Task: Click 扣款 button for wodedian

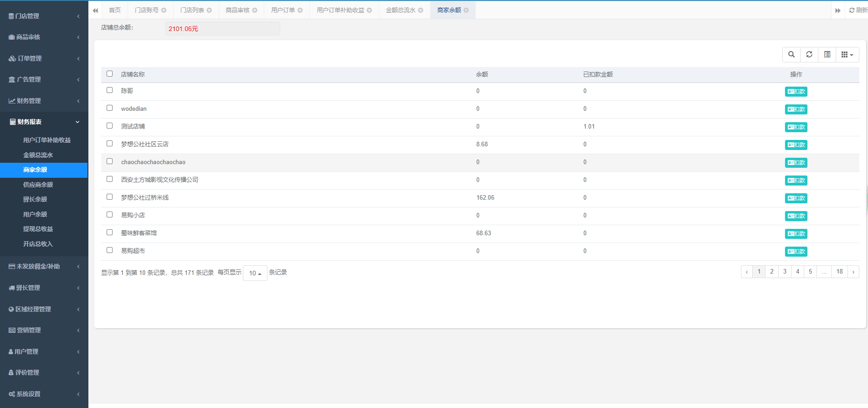Action: click(x=796, y=109)
